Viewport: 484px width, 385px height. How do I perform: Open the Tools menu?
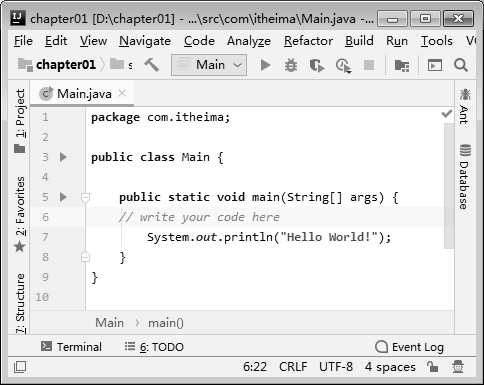[437, 41]
